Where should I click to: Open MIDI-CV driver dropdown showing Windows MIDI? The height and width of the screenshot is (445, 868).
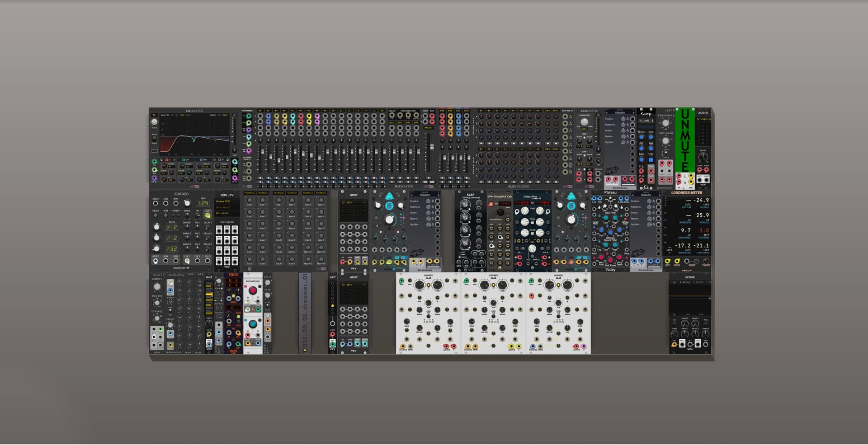pyautogui.click(x=227, y=201)
